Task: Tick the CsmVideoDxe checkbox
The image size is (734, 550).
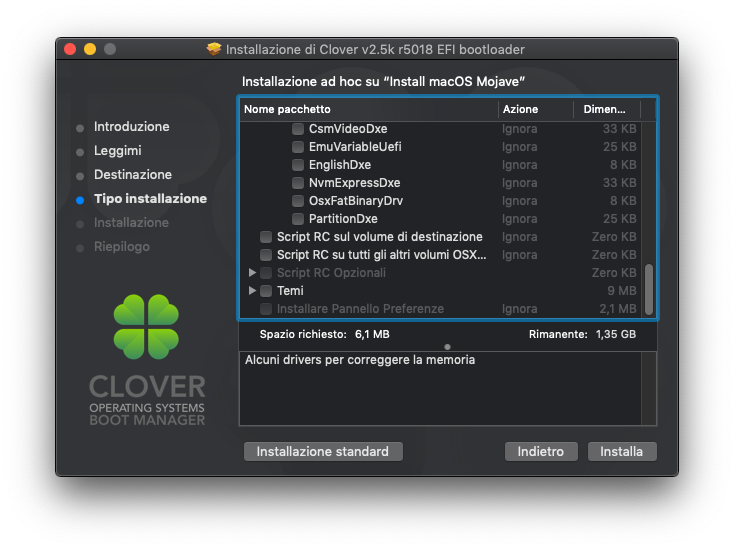Action: 298,129
